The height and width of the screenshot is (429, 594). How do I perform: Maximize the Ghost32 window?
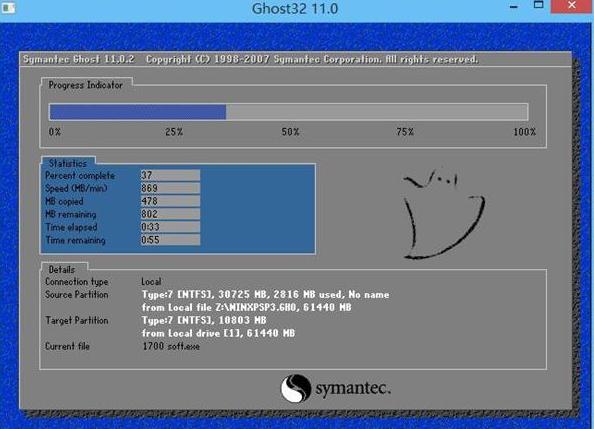(x=538, y=5)
